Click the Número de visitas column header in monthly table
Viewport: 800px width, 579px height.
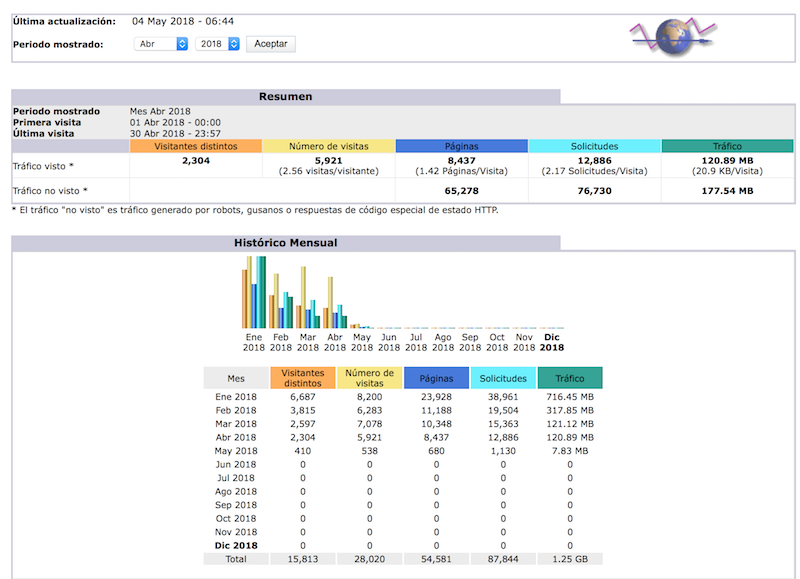[370, 378]
